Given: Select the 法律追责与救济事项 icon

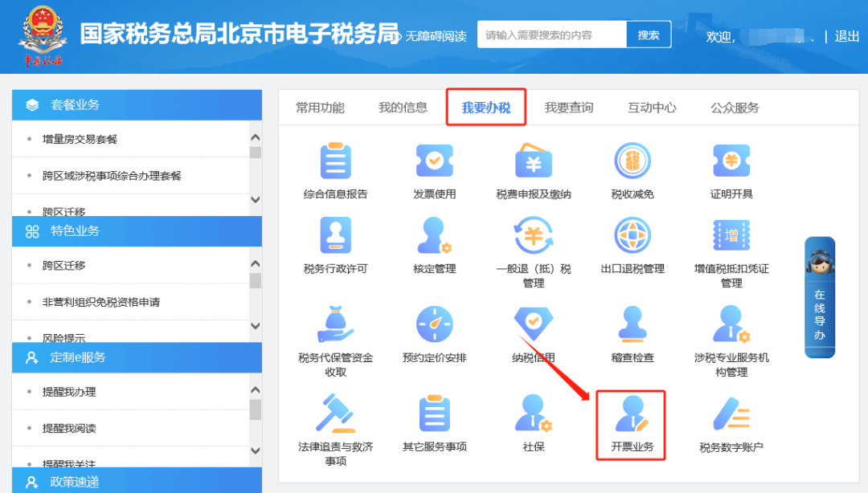Looking at the screenshot, I should (x=335, y=413).
